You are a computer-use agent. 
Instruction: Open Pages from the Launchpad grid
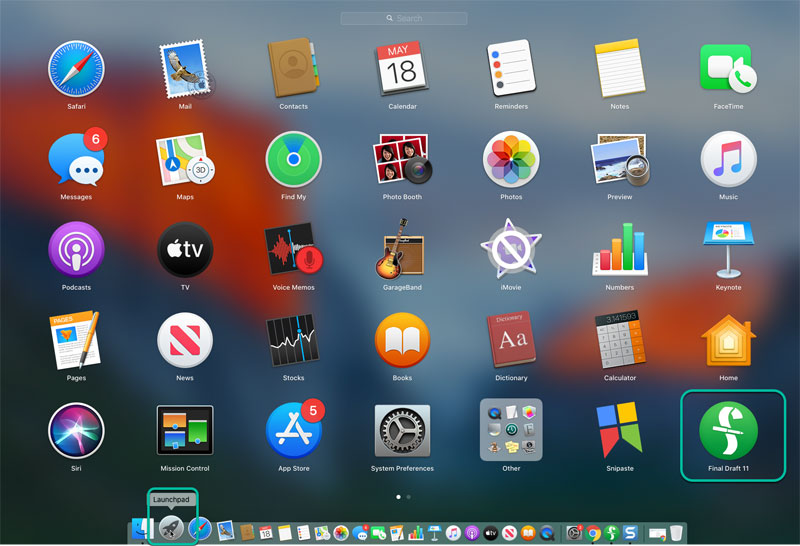[x=76, y=339]
